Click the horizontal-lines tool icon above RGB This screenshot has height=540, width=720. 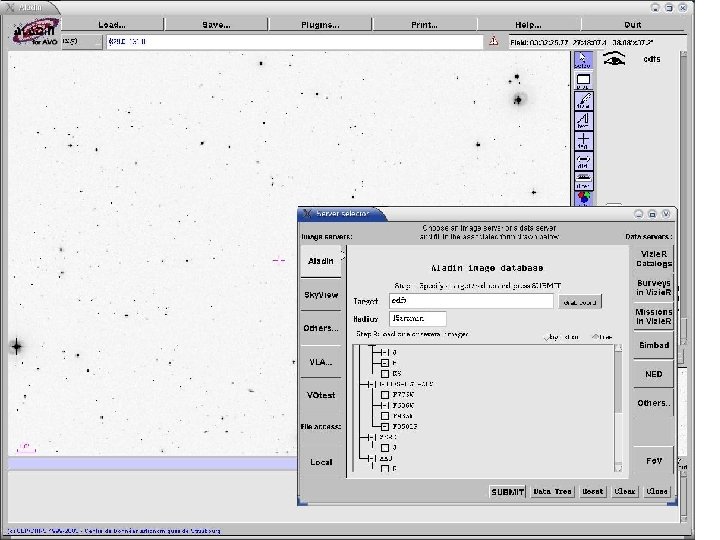[x=583, y=180]
